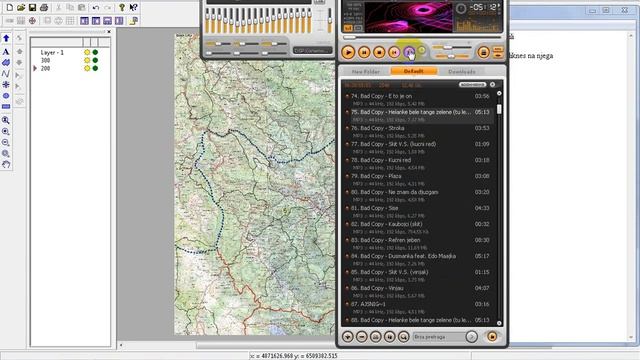
Task: Select the hand pan tool
Action: [6, 164]
